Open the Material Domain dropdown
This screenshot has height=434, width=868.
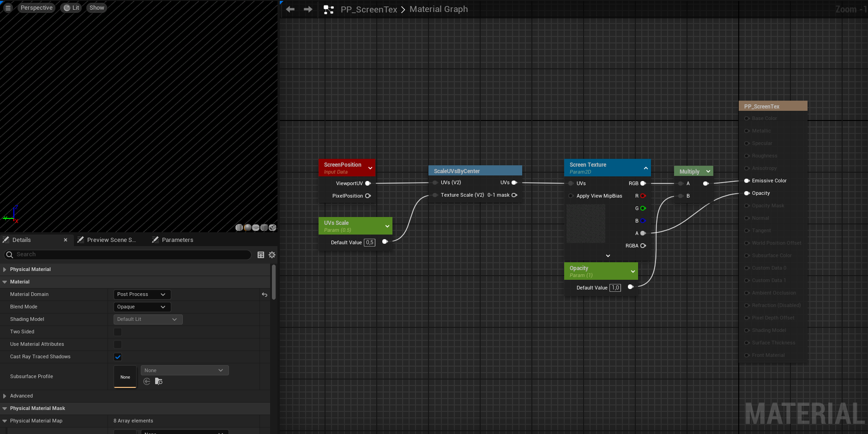point(142,295)
